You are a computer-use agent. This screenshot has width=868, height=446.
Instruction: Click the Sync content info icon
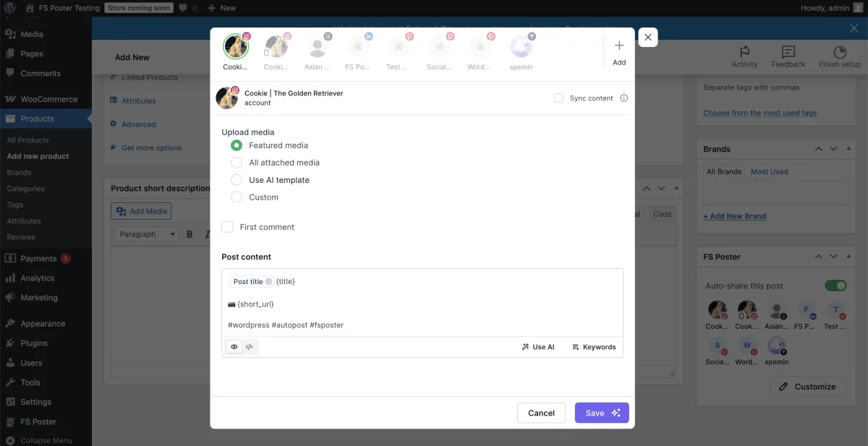[624, 98]
